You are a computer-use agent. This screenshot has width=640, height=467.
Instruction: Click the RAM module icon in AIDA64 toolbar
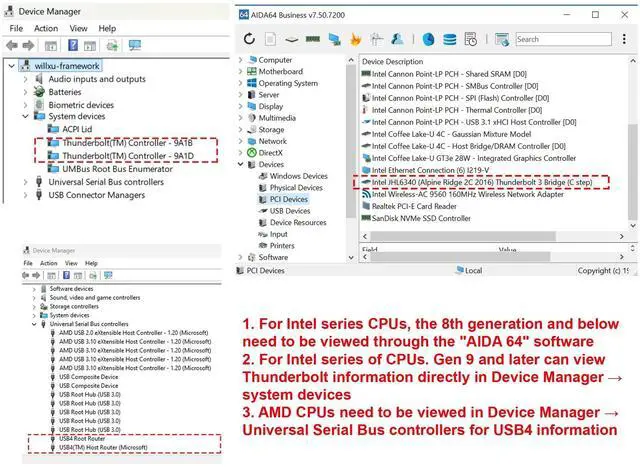click(312, 39)
